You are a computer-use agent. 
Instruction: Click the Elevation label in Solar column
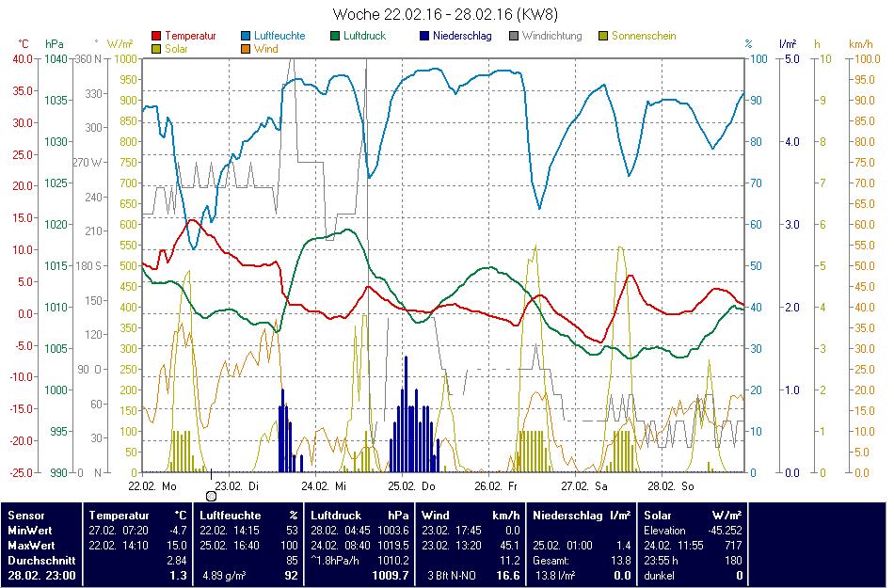coord(664,530)
